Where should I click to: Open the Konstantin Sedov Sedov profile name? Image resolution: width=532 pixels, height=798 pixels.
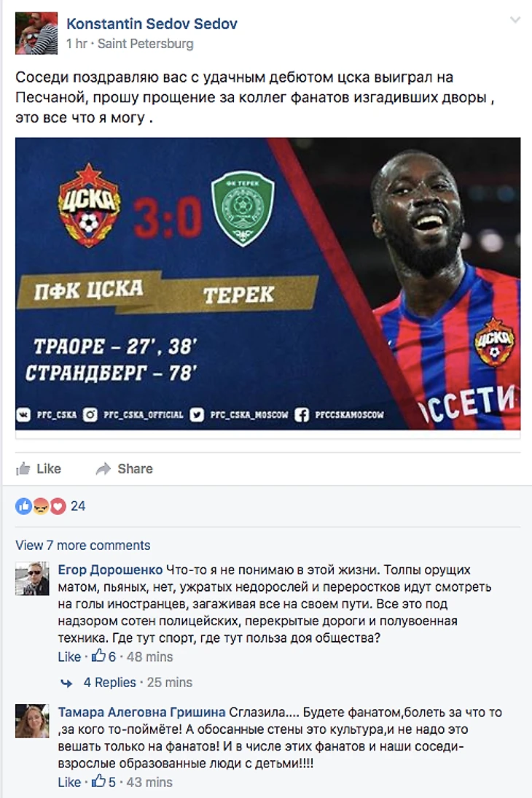pos(152,23)
